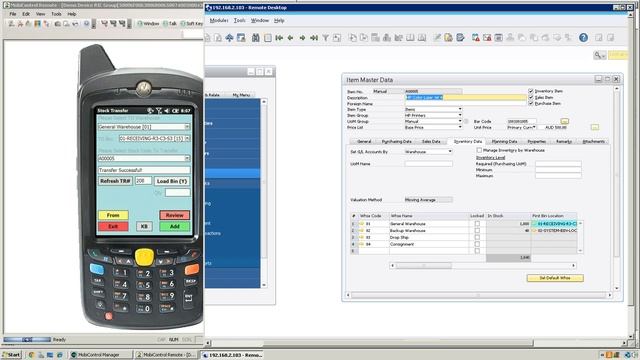This screenshot has width=640, height=360.
Task: Toggle Locked checkbox for General Warehouse
Action: 477,224
